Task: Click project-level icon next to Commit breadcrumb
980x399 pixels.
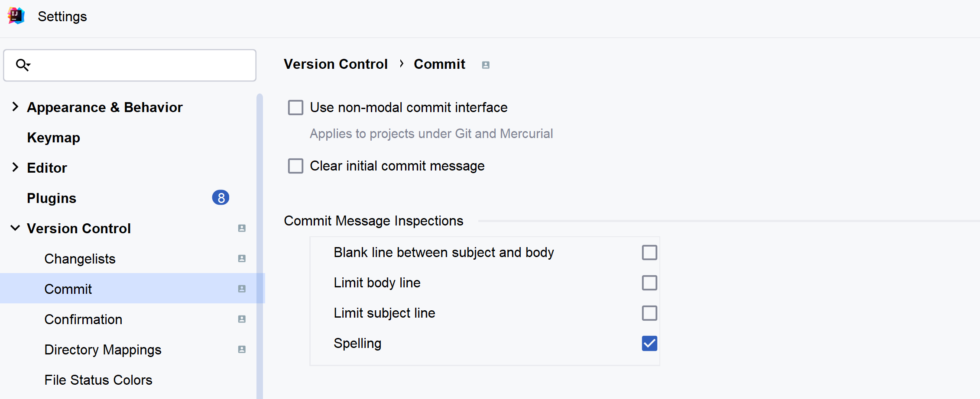Action: click(x=486, y=65)
